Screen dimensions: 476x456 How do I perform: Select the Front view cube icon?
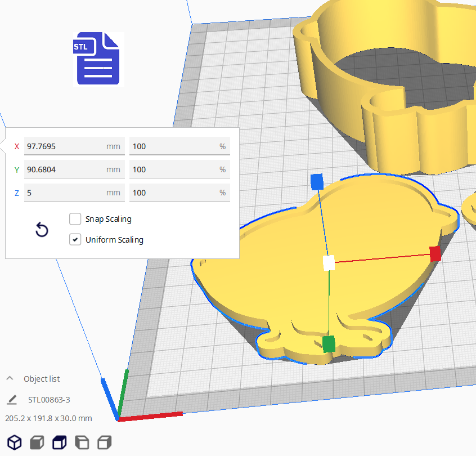click(x=37, y=442)
